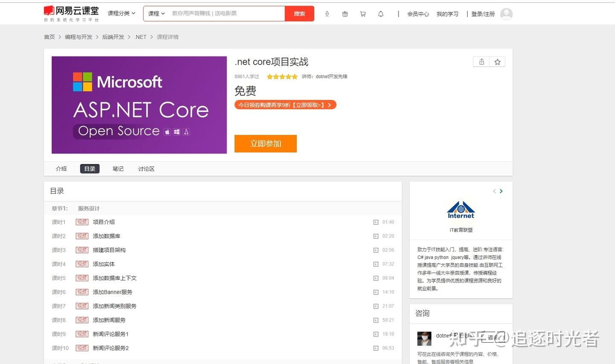Expand the 课程分类 dropdown

coord(121,13)
